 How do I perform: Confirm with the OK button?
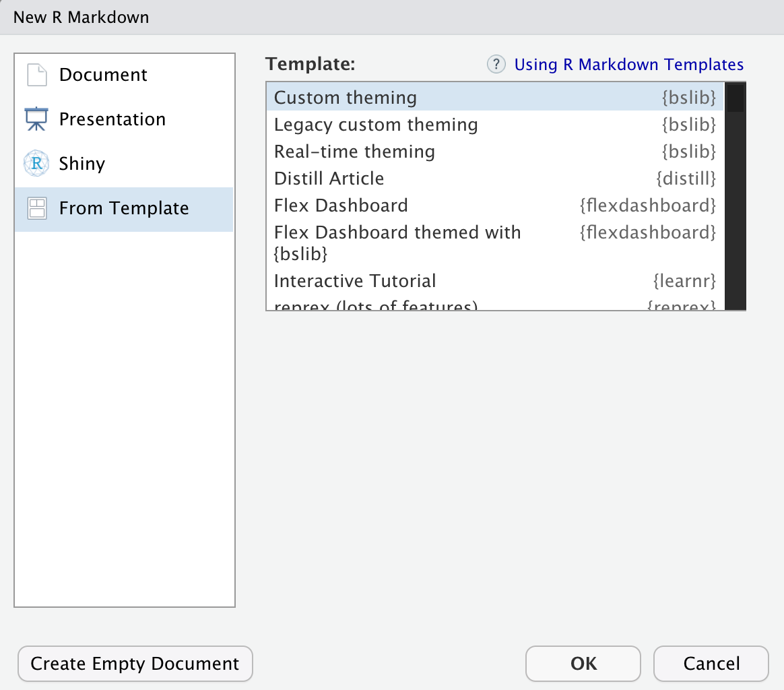[x=583, y=664]
